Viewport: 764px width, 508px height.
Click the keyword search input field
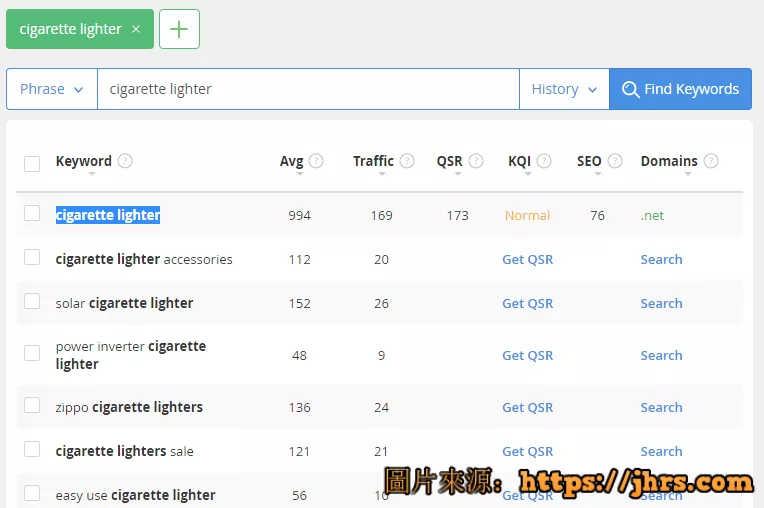tap(308, 89)
